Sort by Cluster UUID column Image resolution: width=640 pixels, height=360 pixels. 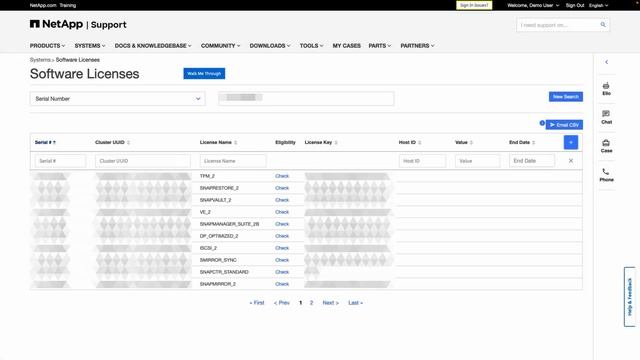coord(112,142)
